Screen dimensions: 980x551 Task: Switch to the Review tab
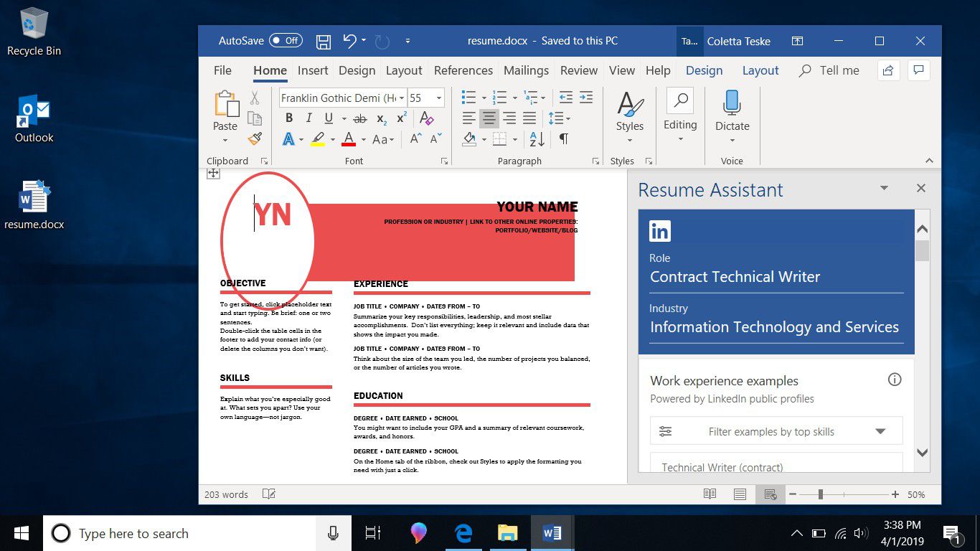pyautogui.click(x=579, y=70)
